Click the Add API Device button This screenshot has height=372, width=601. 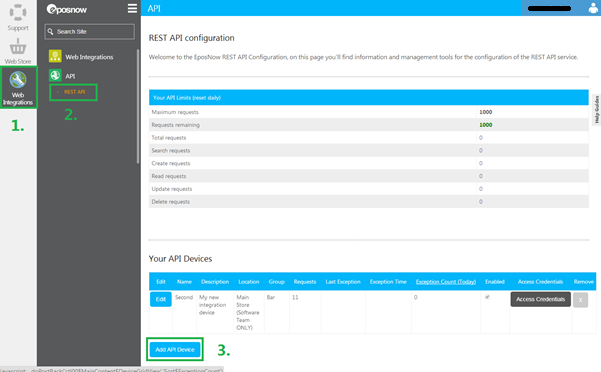click(175, 349)
